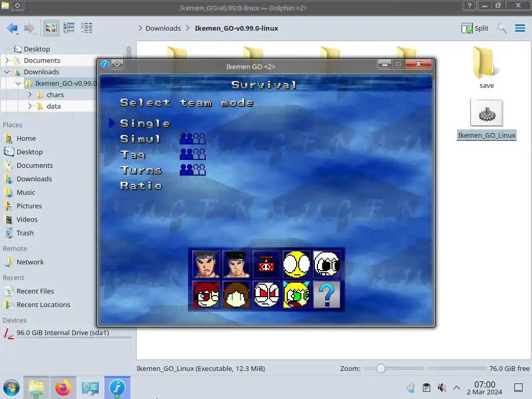Switch Dolphin to Details view mode
Image resolution: width=532 pixels, height=399 pixels.
pos(87,28)
